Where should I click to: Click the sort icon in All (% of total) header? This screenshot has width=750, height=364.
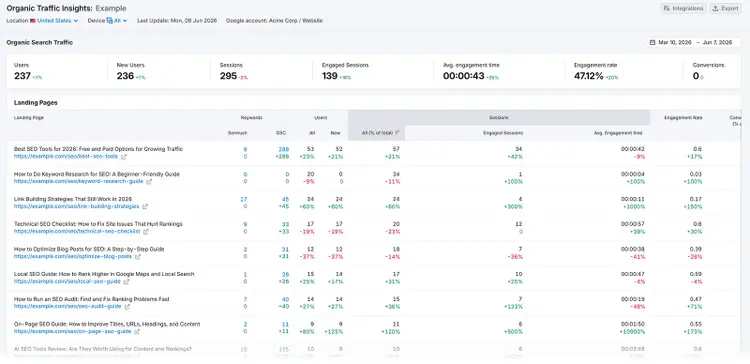(397, 133)
